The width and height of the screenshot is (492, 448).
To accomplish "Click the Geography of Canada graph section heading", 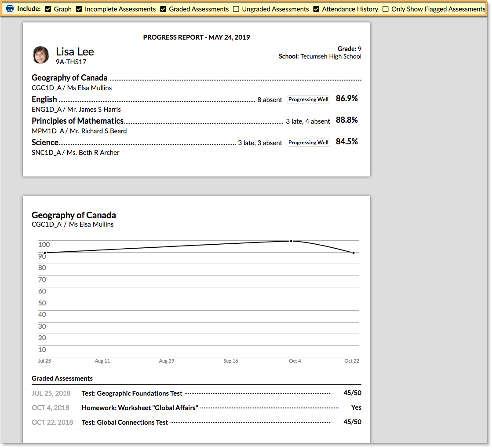I will pos(74,215).
